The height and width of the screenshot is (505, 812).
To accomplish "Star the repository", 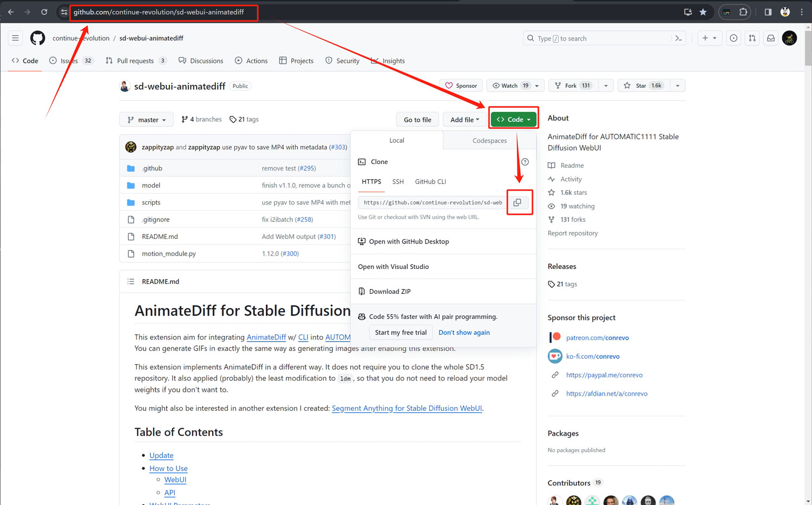I will coord(644,86).
